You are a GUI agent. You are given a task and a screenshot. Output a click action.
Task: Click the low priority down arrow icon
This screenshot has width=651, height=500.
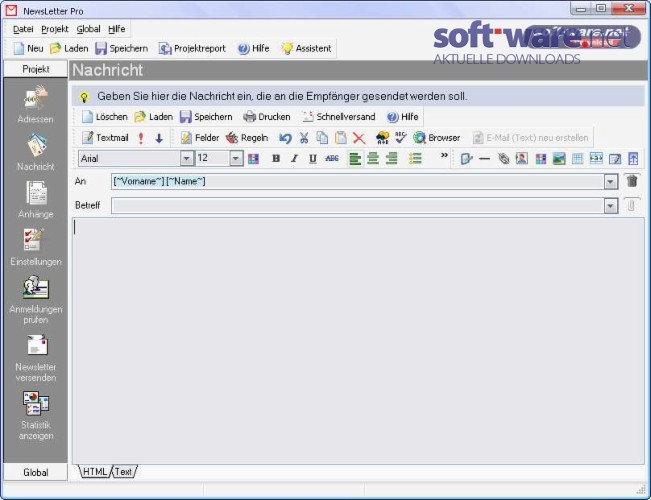[159, 138]
